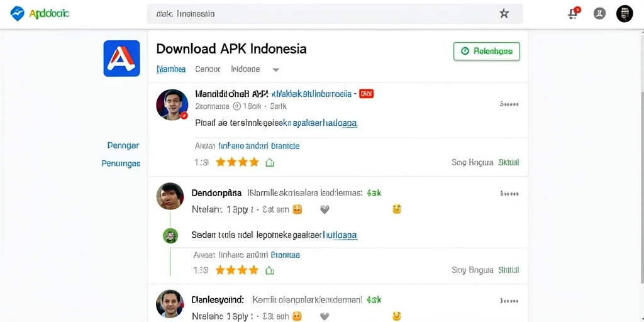The image size is (644, 322).
Task: Expand the dropdown arrow next to tabs
Action: (276, 70)
